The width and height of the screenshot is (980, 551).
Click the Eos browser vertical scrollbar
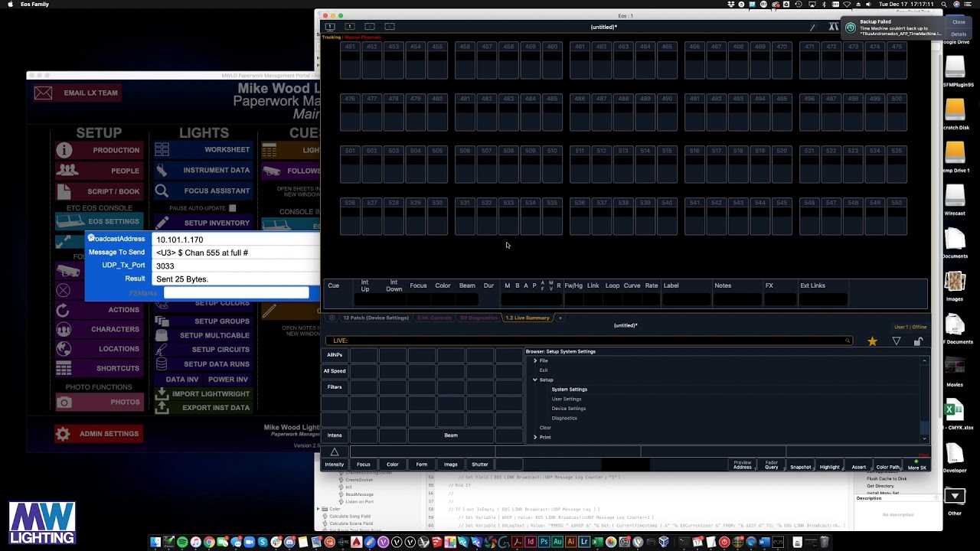coord(925,398)
